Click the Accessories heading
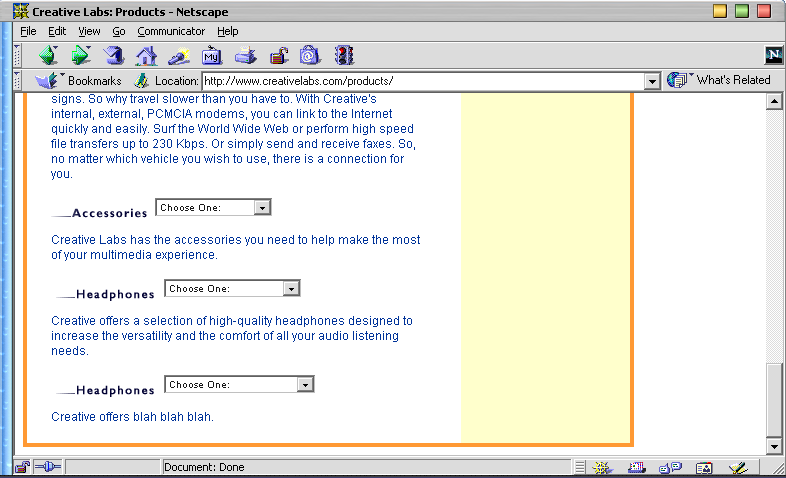Screen dimensions: 786x478 (x=109, y=213)
